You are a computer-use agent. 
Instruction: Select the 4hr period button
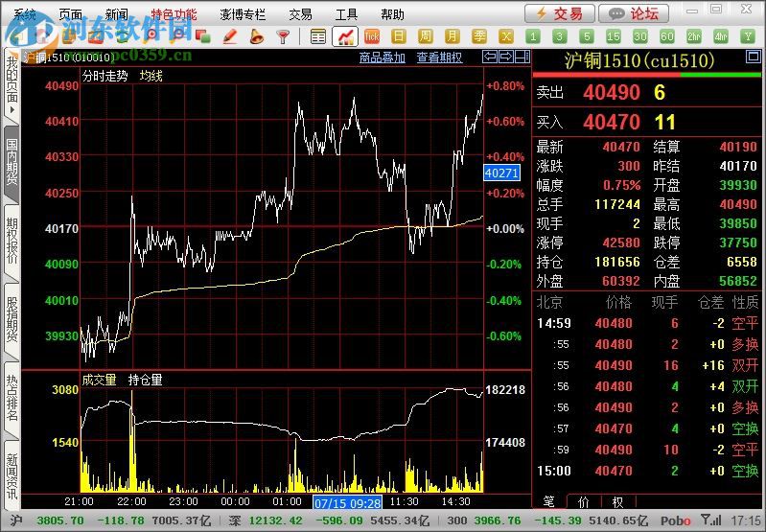coord(721,36)
